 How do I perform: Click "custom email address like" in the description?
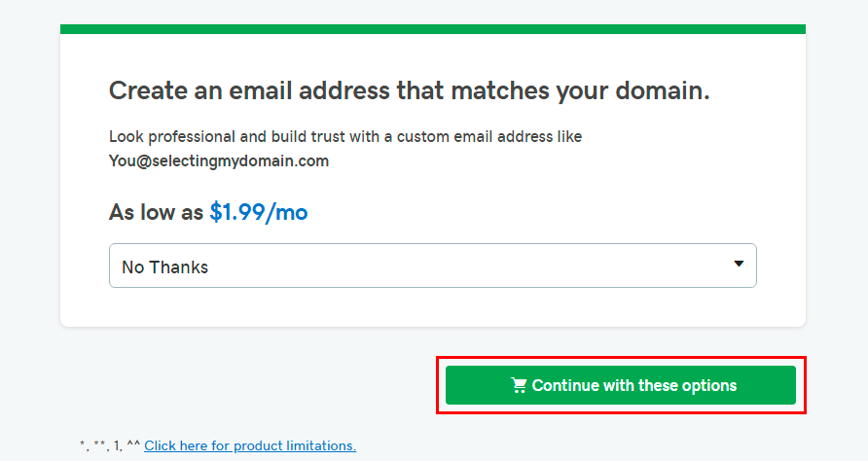pos(488,137)
